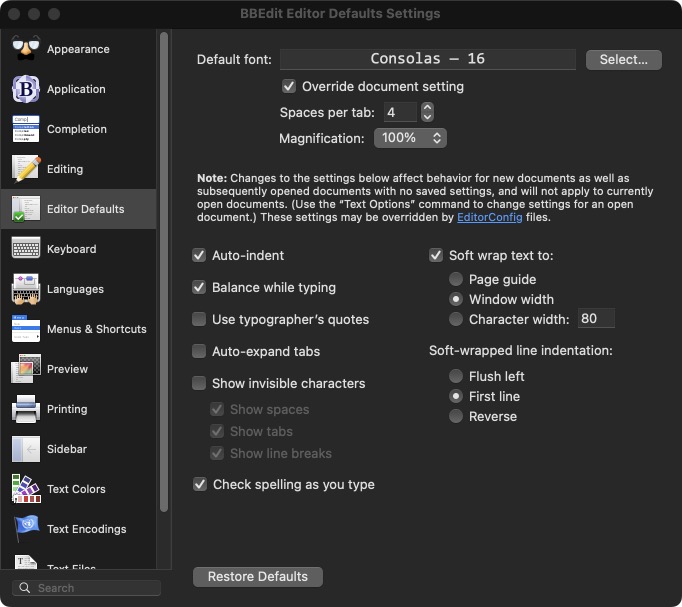Open the Appearance settings icon
682x607 pixels.
pyautogui.click(x=26, y=49)
